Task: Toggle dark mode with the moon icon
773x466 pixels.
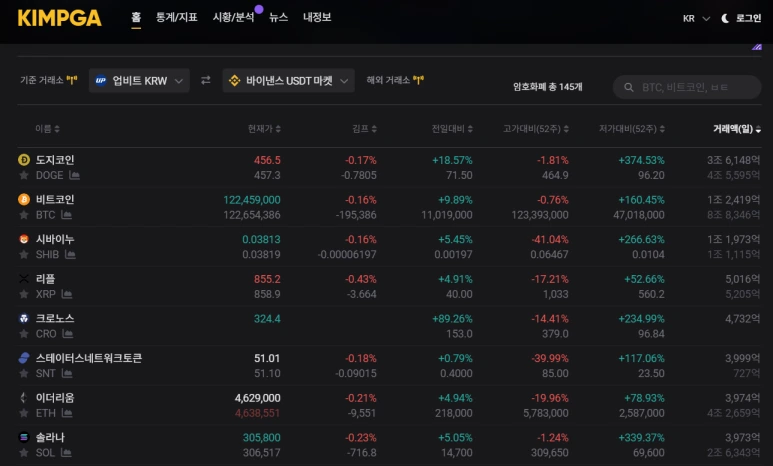Action: [x=725, y=19]
